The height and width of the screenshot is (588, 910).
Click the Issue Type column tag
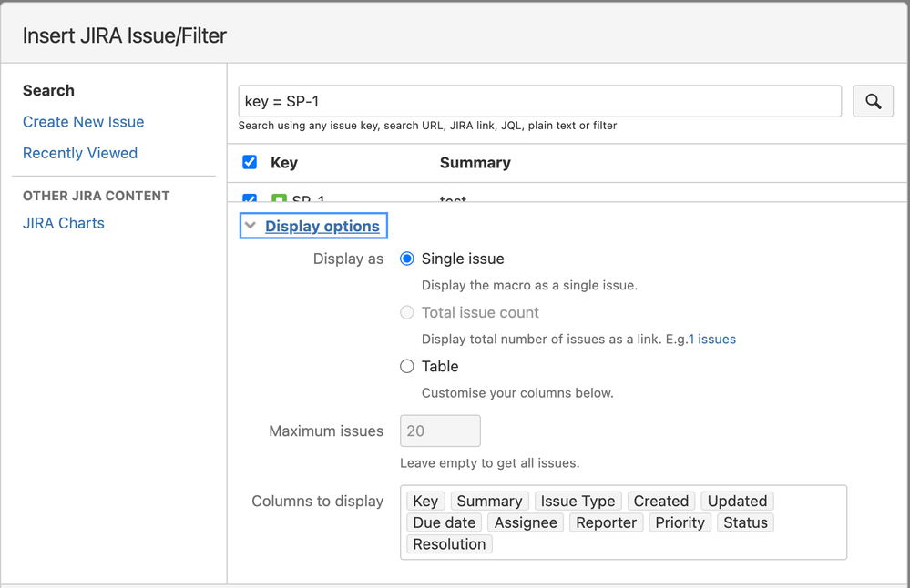pos(578,501)
